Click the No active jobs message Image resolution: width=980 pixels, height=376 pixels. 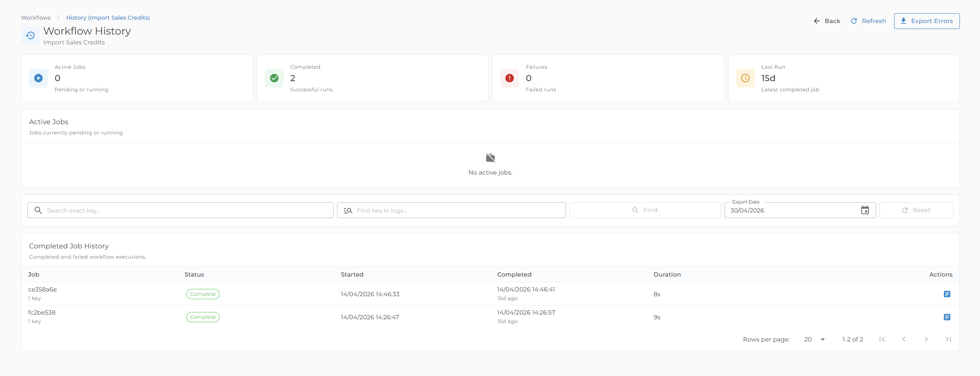point(490,172)
